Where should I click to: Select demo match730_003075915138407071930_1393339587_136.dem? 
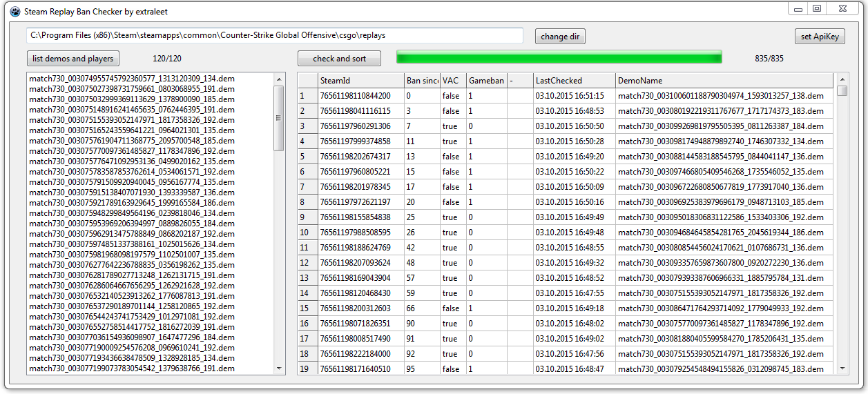tap(132, 193)
